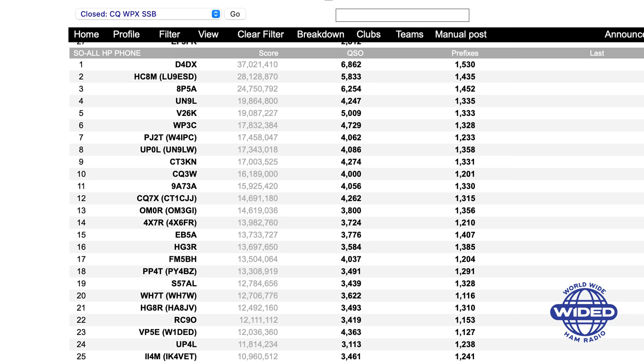Select callsign PP4T (PY4BZ)
The width and height of the screenshot is (644, 362).
coord(170,271)
